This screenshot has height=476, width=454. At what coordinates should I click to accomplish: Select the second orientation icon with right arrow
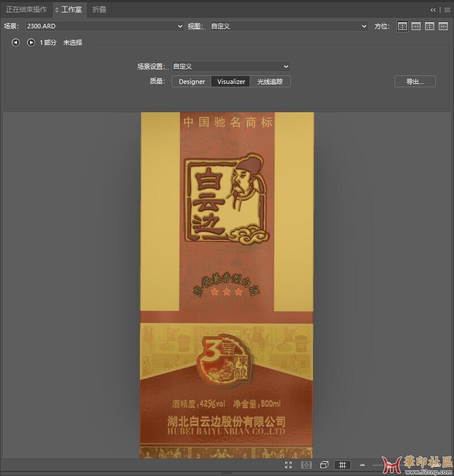pyautogui.click(x=416, y=27)
